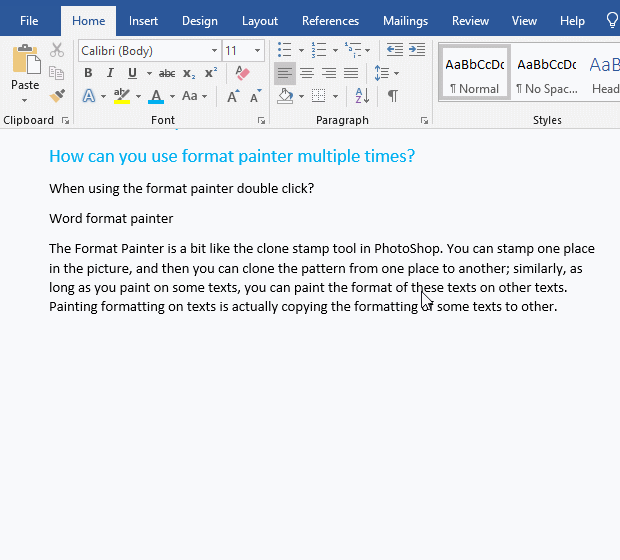Viewport: 620px width, 560px height.
Task: Click the blue format painter heading
Action: (x=232, y=156)
